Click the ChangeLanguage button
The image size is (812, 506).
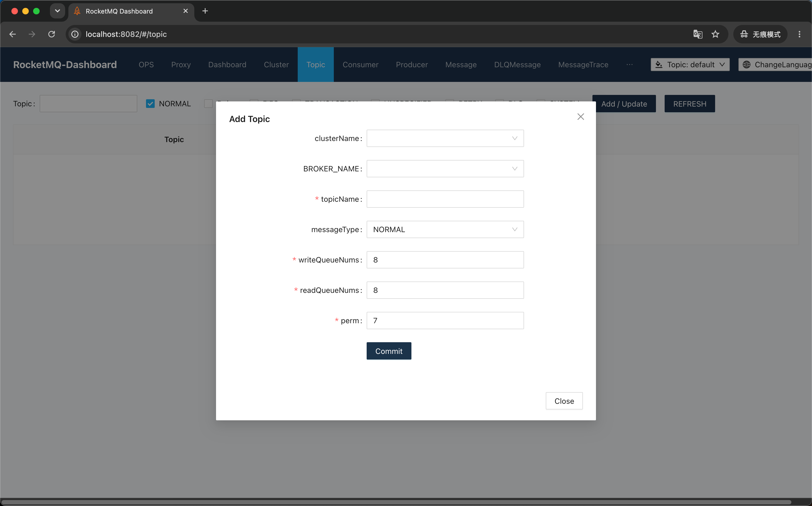[x=775, y=65]
